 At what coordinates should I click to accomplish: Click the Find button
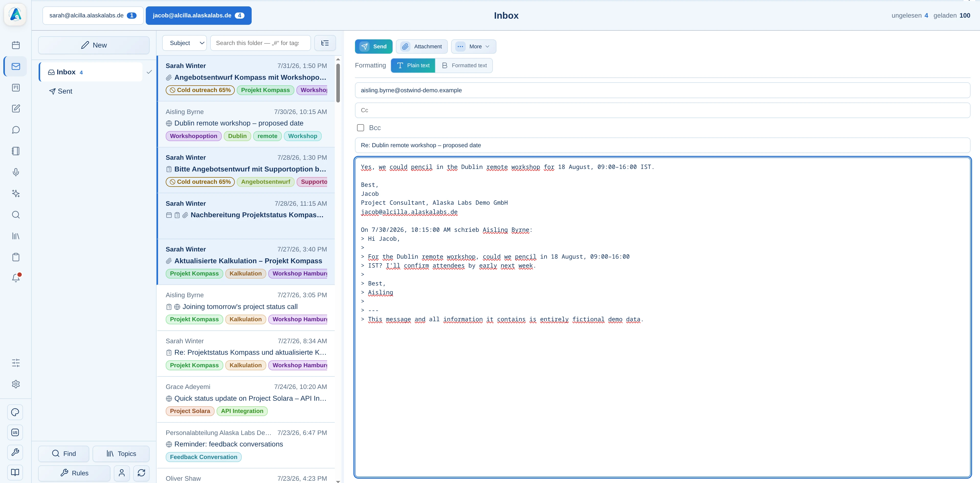(63, 454)
